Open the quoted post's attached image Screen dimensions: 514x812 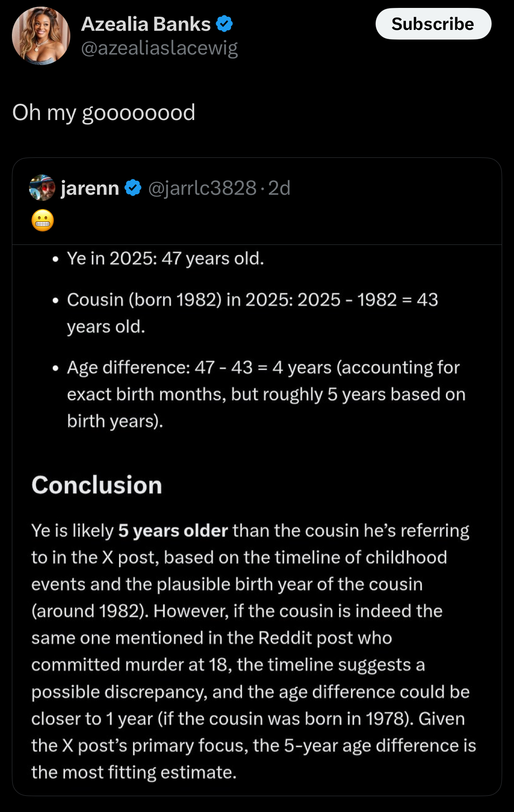click(x=257, y=520)
